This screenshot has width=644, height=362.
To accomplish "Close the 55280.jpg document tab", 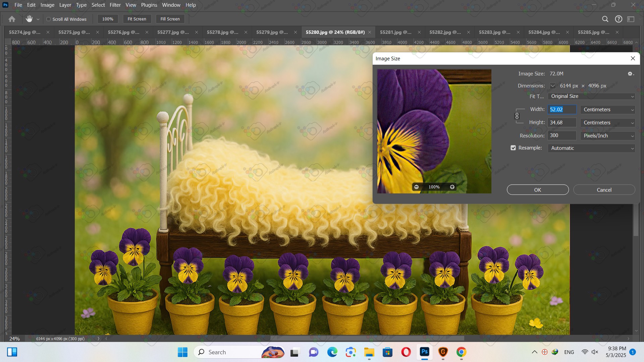I will point(370,32).
